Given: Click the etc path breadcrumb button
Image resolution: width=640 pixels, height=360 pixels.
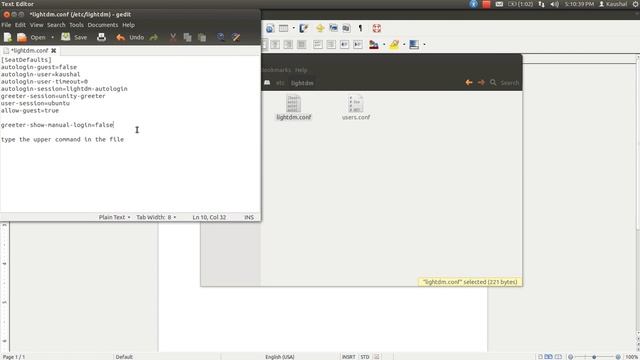Looking at the screenshot, I should pos(280,83).
